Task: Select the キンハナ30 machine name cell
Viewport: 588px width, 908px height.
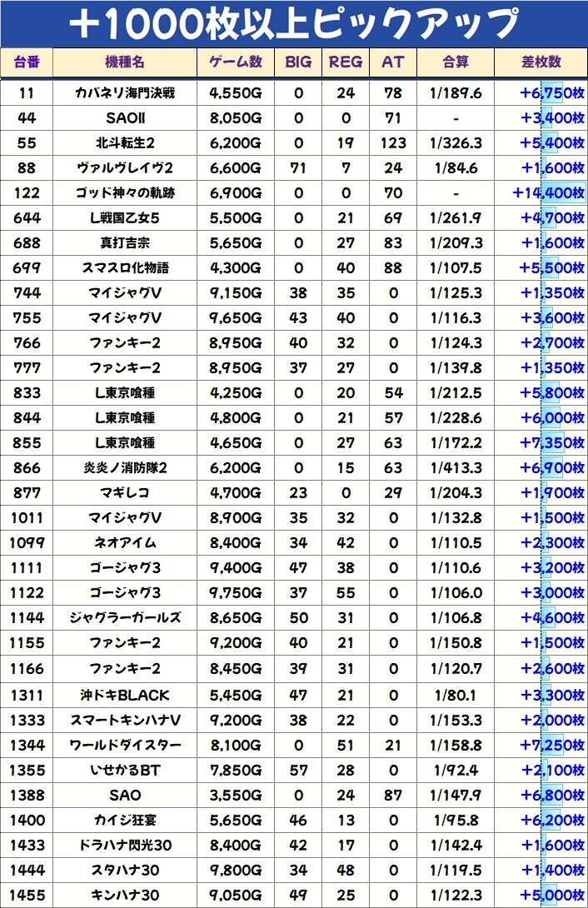Action: tap(125, 896)
